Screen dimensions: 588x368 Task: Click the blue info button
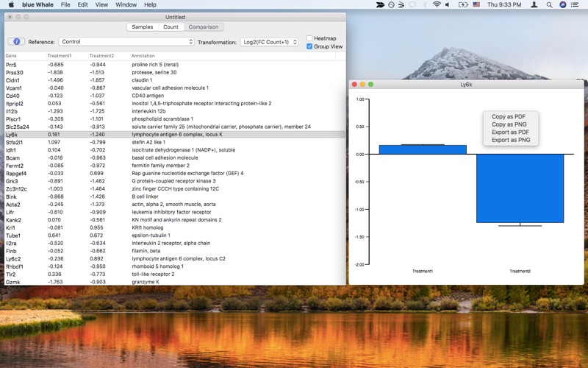[x=16, y=42]
